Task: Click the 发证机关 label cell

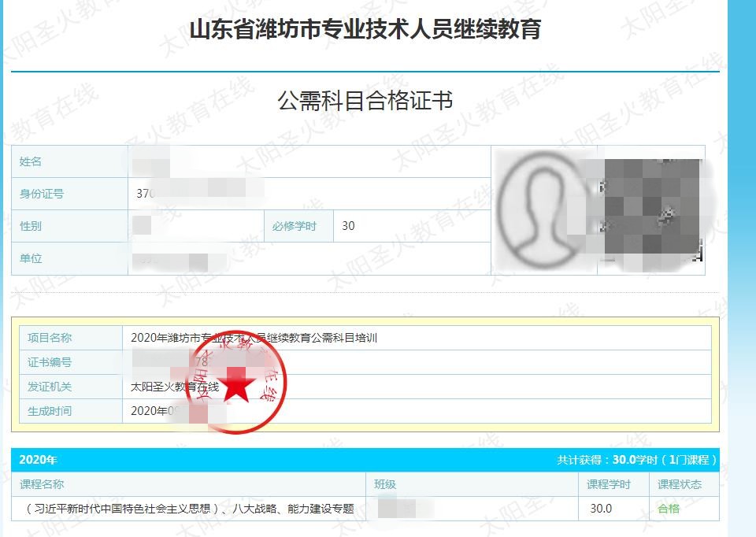Action: pos(50,387)
